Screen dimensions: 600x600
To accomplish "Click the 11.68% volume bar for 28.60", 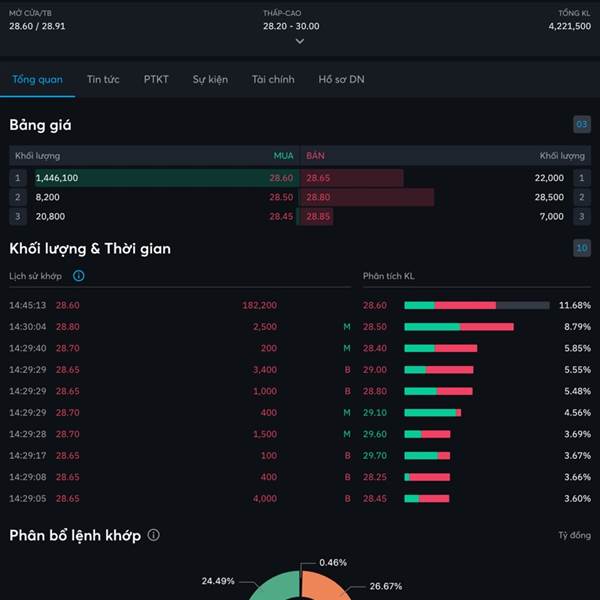I will [x=477, y=305].
